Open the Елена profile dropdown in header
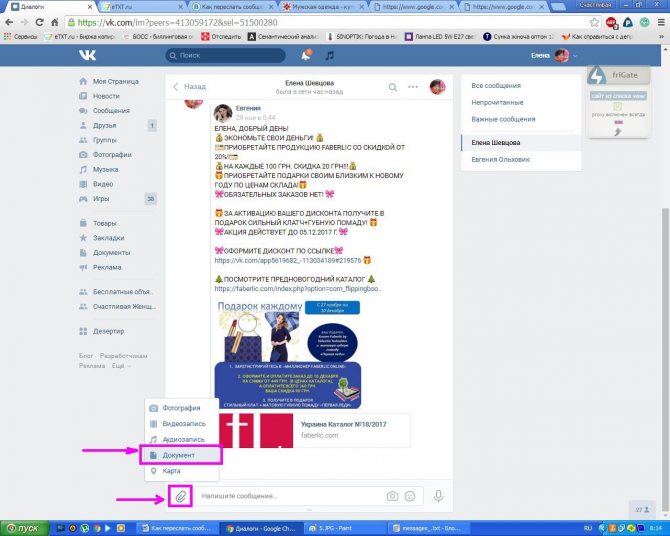670x536 pixels. click(x=556, y=55)
